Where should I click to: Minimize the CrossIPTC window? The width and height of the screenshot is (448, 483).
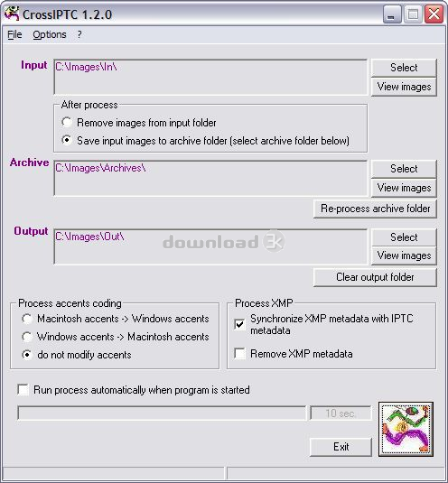392,14
